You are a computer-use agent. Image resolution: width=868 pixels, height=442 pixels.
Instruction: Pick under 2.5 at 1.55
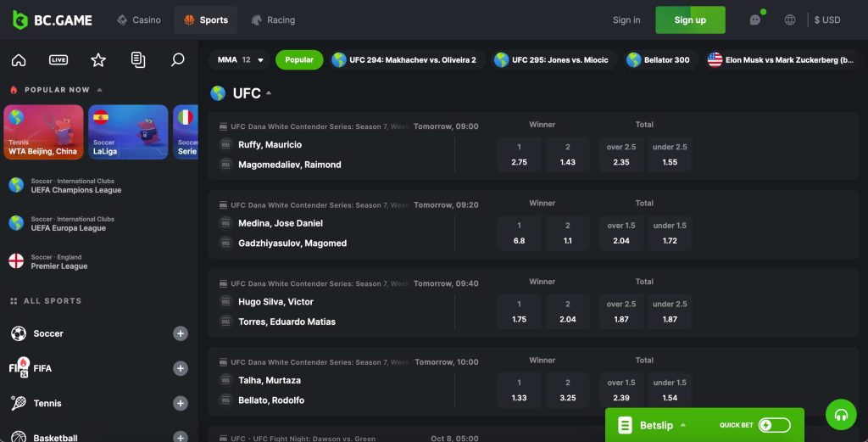click(670, 154)
